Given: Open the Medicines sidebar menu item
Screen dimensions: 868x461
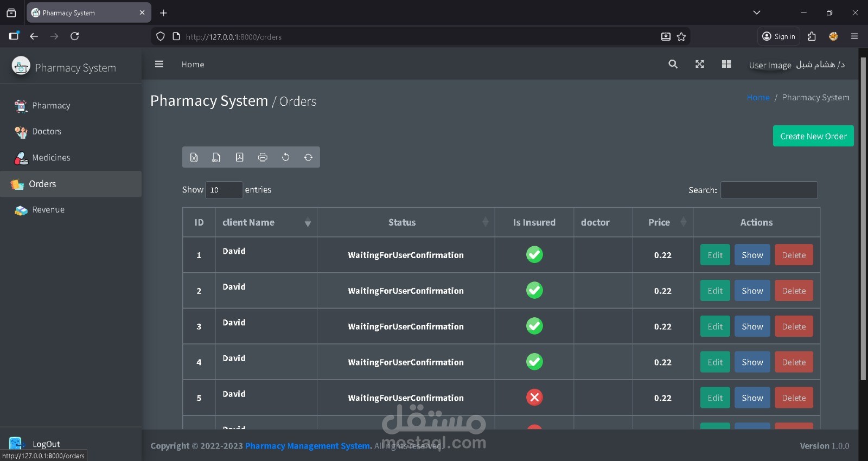Looking at the screenshot, I should (x=71, y=158).
